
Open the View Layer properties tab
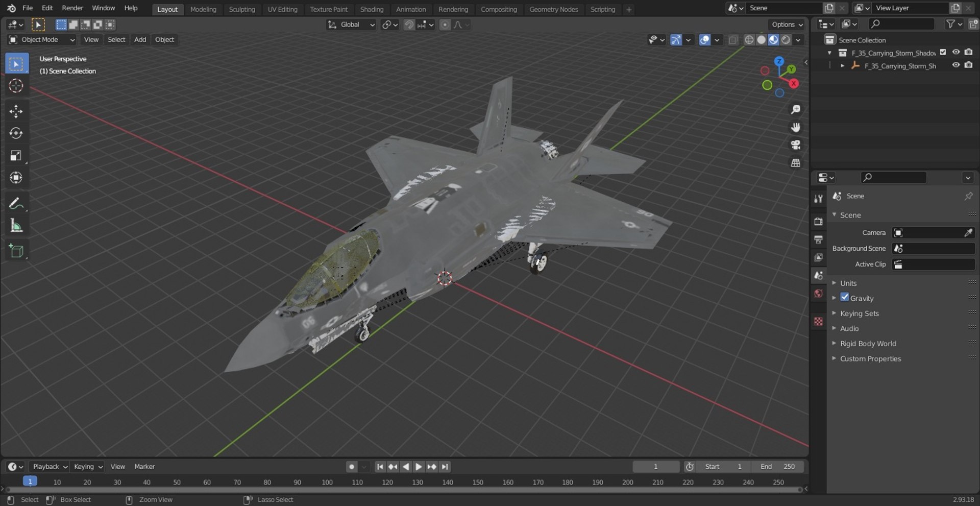pos(819,257)
